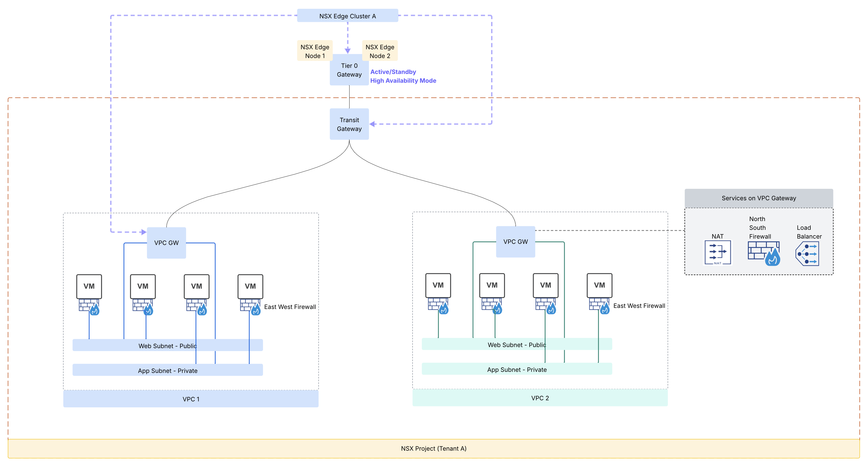868x466 pixels.
Task: Click the NSX Project (Tenant A) banner
Action: (434, 448)
